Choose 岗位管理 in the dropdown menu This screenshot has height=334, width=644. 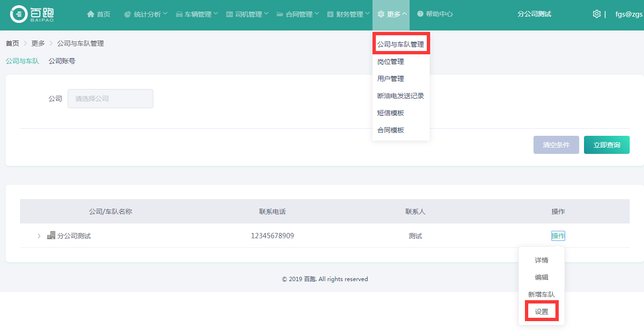click(x=391, y=61)
